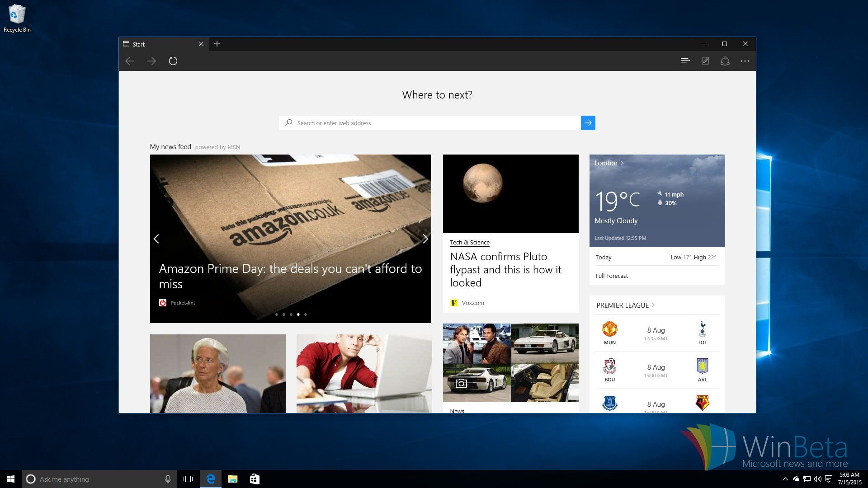Open the Full Forecast link
Viewport: 868px width, 488px height.
click(611, 276)
